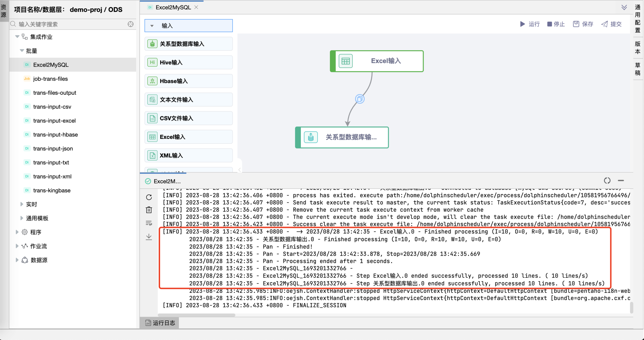
Task: Download the run log via the download icon
Action: (149, 237)
